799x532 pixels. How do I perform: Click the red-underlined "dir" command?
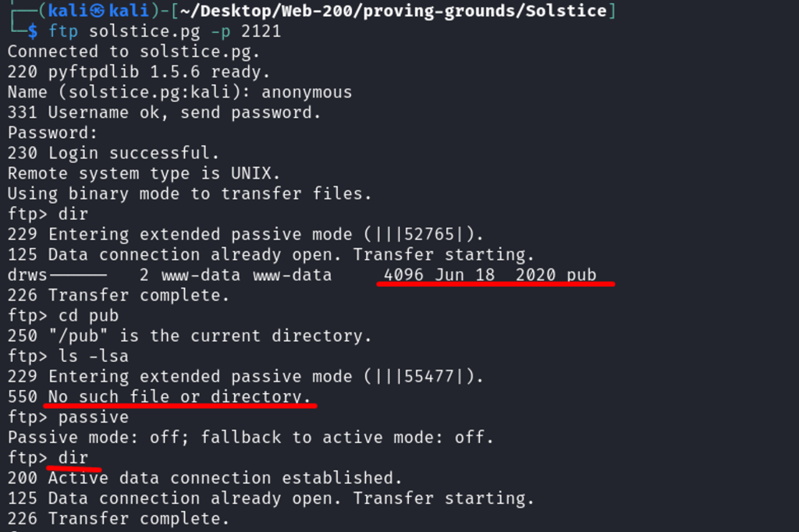[73, 457]
